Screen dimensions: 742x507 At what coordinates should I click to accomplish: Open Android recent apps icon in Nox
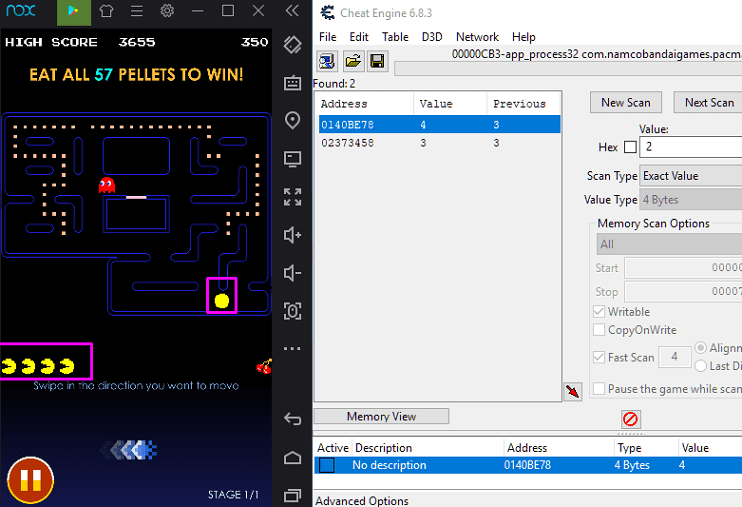point(292,495)
